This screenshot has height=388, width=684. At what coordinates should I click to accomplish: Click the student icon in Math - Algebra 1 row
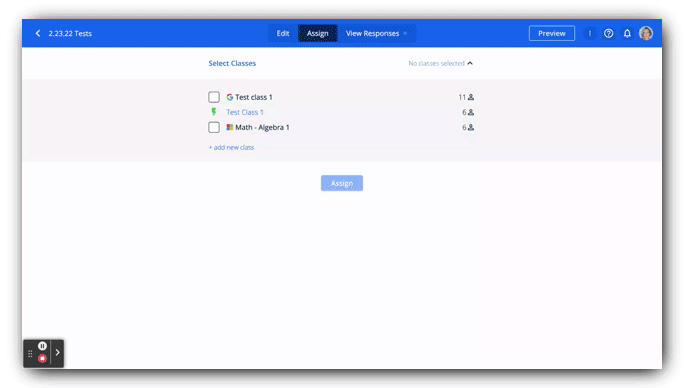471,127
